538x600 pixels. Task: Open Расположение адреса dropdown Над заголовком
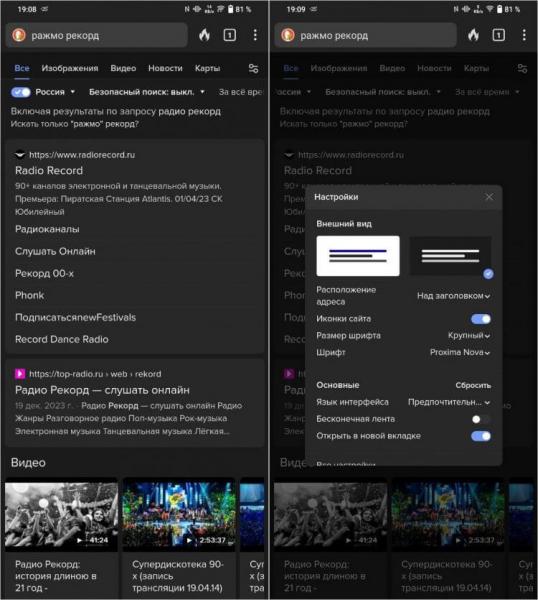tap(454, 296)
